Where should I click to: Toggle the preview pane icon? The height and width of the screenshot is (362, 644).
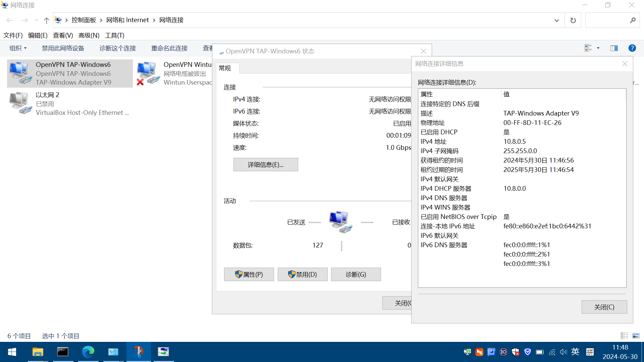click(614, 48)
